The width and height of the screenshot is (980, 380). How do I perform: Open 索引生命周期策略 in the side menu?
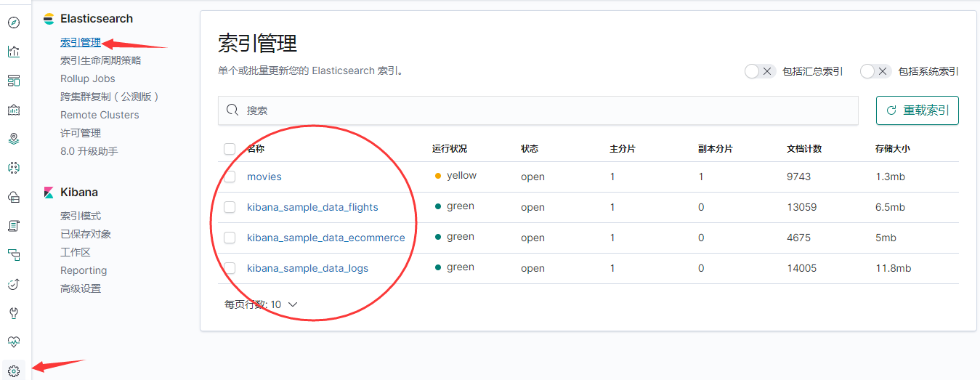(x=101, y=60)
